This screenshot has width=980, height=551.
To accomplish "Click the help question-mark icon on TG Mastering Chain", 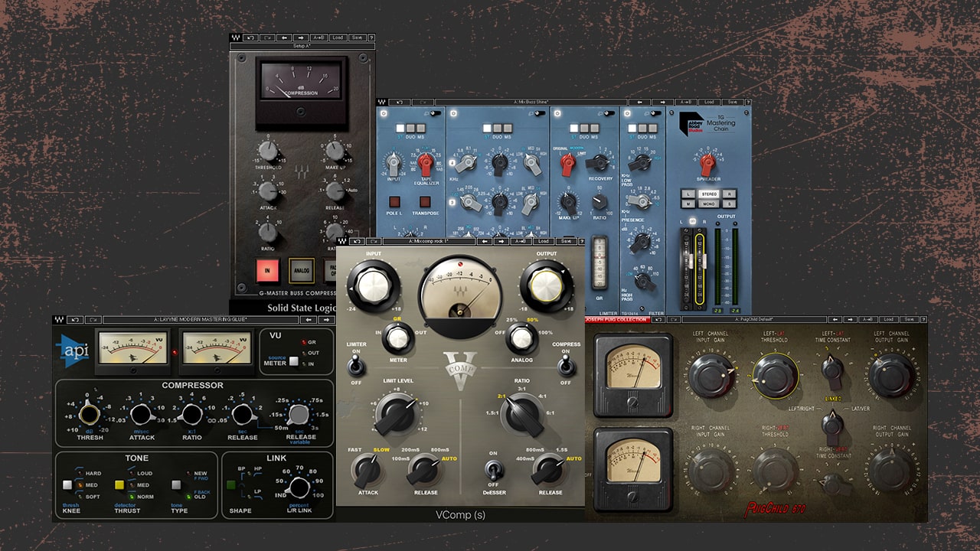I will click(748, 101).
